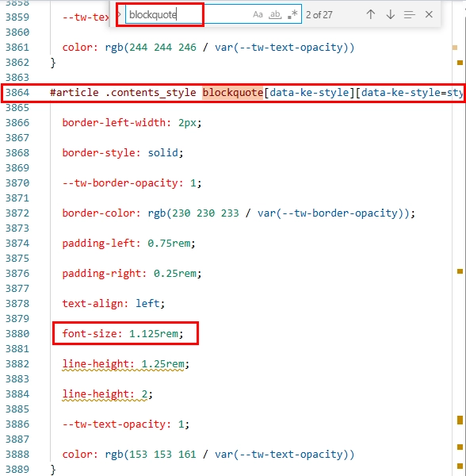Click closing brace on line 3889
Viewport: 466px width, 476px height.
53,470
